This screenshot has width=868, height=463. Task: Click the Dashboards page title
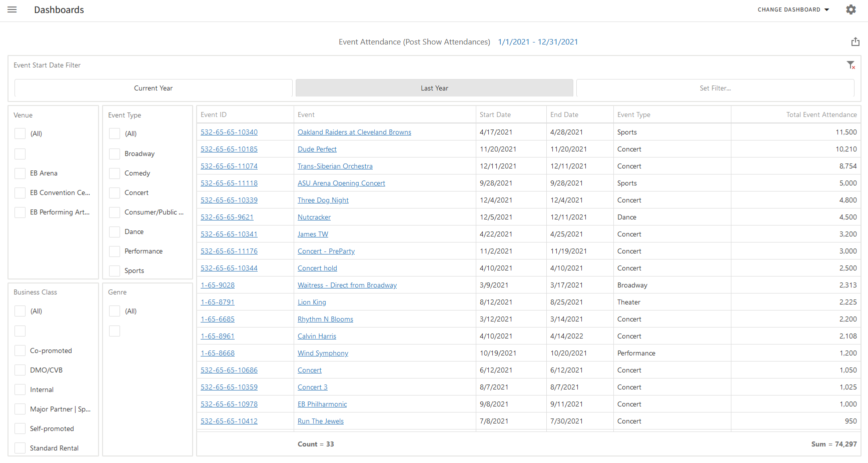[x=59, y=9]
